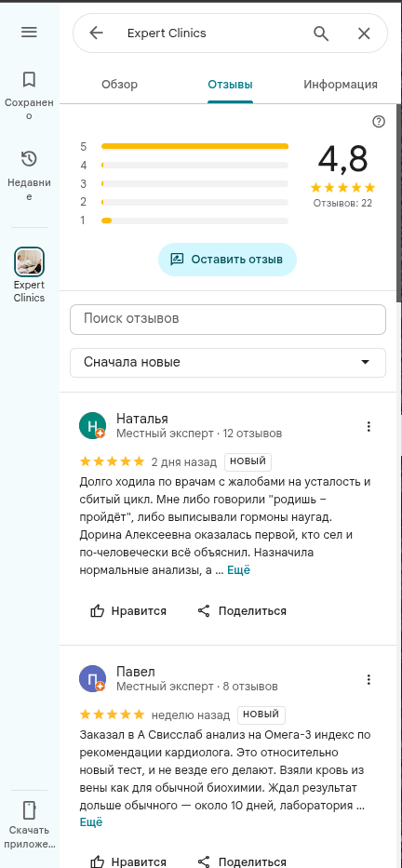
Task: Click the reviewer name Наталья
Action: click(142, 419)
